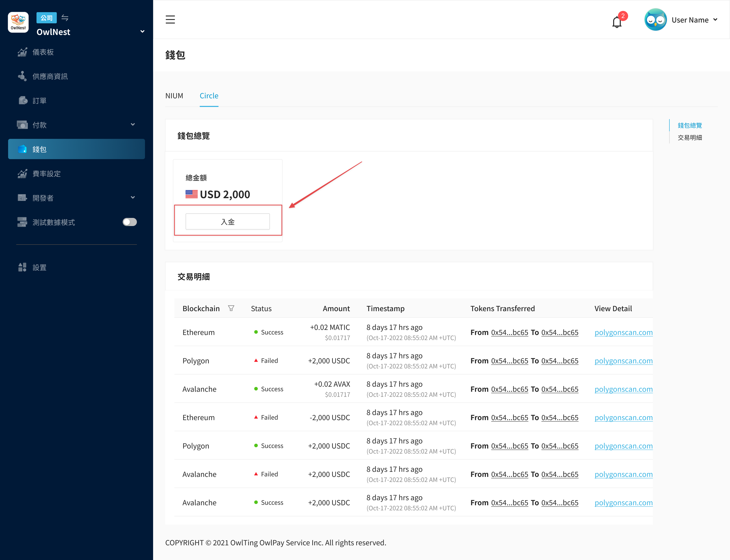This screenshot has height=560, width=730.
Task: Click the notification badge showing 2
Action: click(623, 16)
